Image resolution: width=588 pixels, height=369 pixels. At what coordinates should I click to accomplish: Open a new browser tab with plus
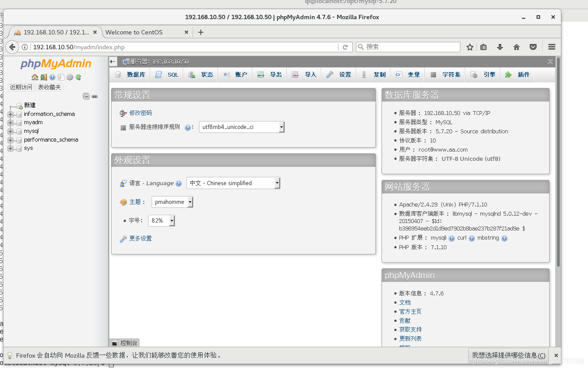(x=201, y=32)
